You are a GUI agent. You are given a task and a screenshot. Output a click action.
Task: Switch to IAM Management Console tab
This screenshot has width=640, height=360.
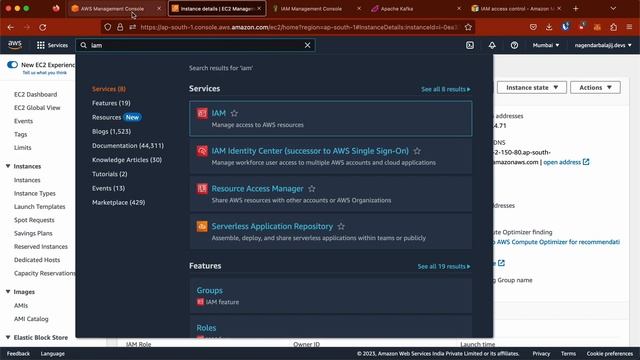click(x=316, y=9)
